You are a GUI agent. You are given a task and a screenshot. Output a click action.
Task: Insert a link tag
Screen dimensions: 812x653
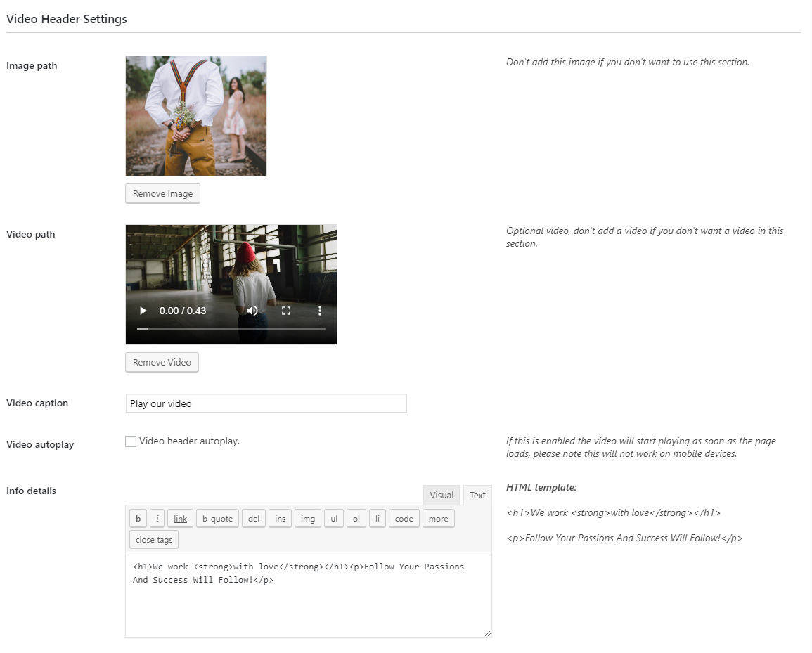[x=180, y=518]
